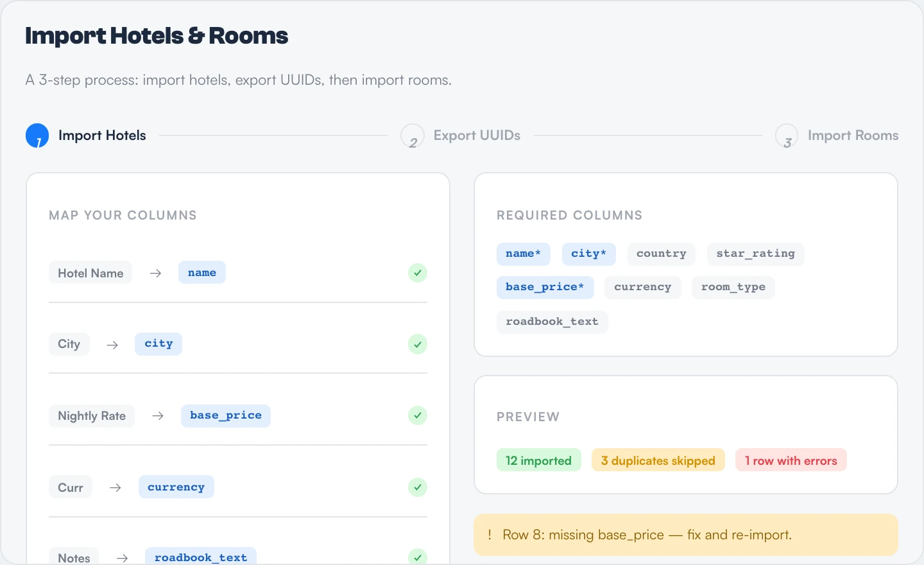Click required column chip 'name*'
The image size is (924, 565).
click(524, 254)
